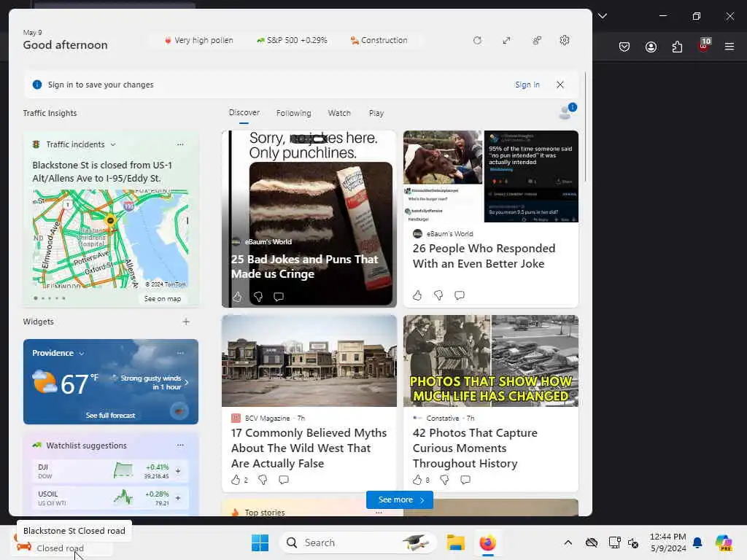This screenshot has width=747, height=560.
Task: Open Windows Start menu
Action: click(x=260, y=542)
